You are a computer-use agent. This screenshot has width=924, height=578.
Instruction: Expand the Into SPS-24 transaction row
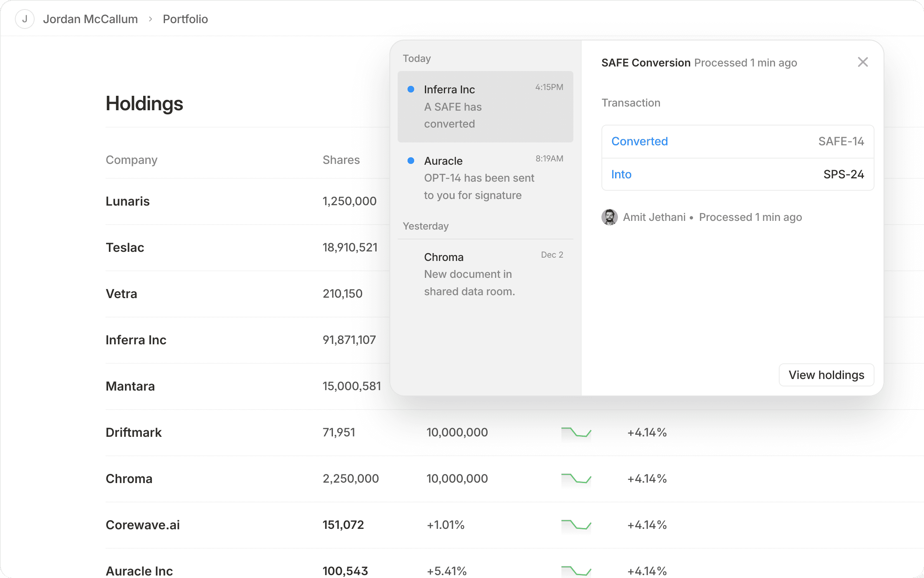(738, 174)
